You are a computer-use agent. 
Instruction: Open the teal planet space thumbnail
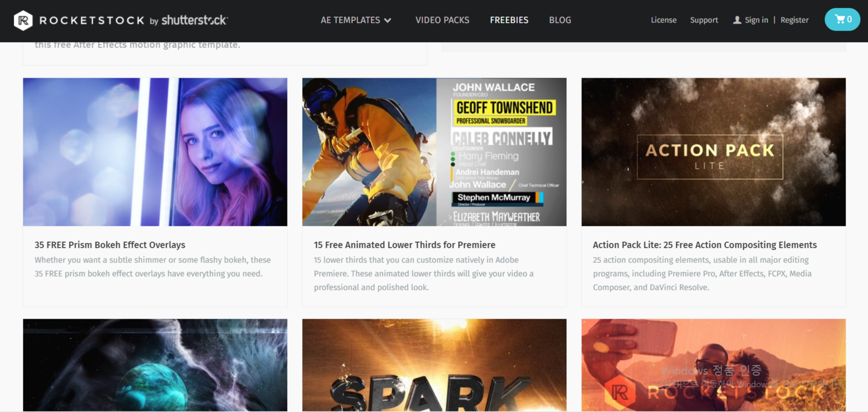pos(155,365)
